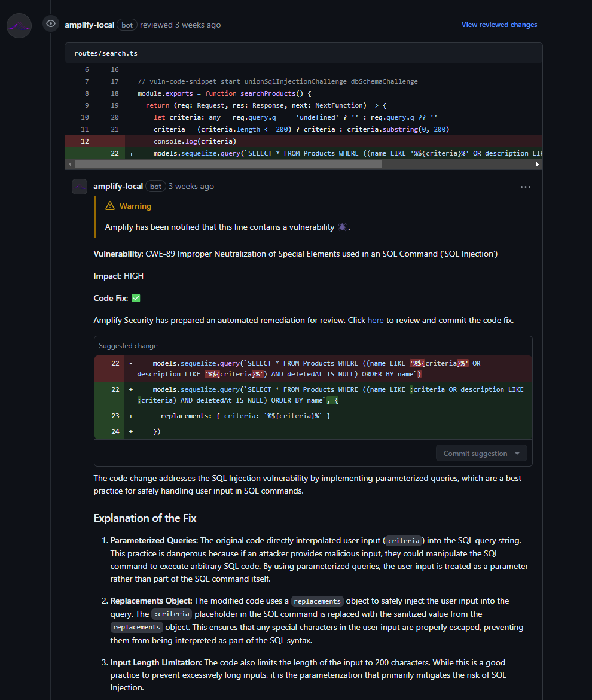Viewport: 592px width, 700px height.
Task: Click the here link to review the code fix
Action: [376, 320]
